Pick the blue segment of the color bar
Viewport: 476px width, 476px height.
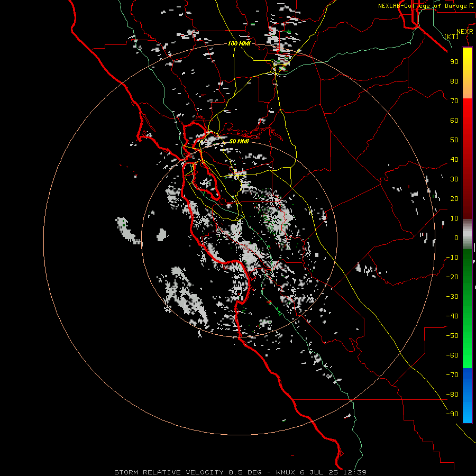pyautogui.click(x=467, y=396)
